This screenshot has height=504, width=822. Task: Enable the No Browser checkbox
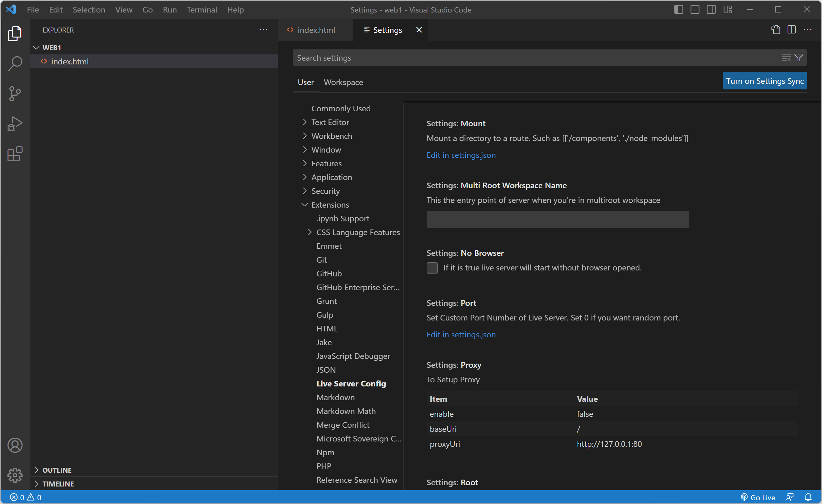432,268
